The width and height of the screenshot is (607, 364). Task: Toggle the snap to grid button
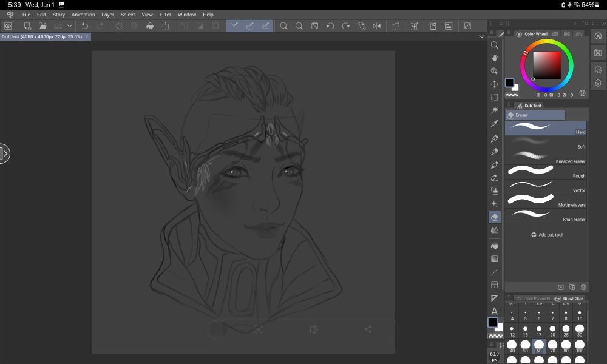point(265,26)
